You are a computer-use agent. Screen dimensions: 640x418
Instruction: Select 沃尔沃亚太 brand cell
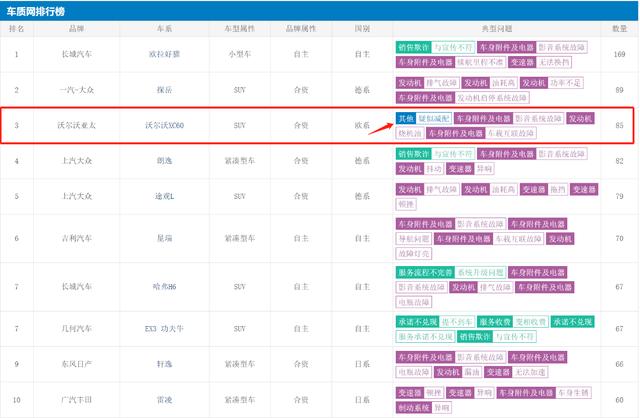pos(76,125)
